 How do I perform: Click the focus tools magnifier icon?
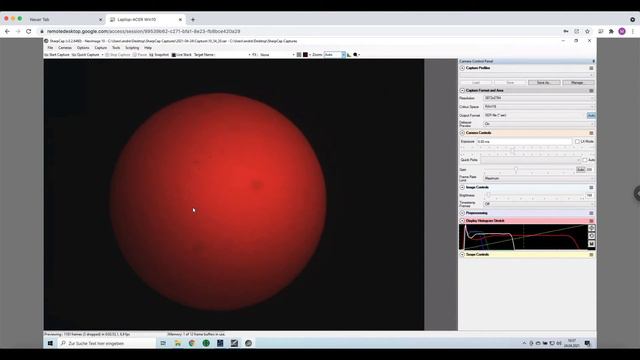(355, 55)
